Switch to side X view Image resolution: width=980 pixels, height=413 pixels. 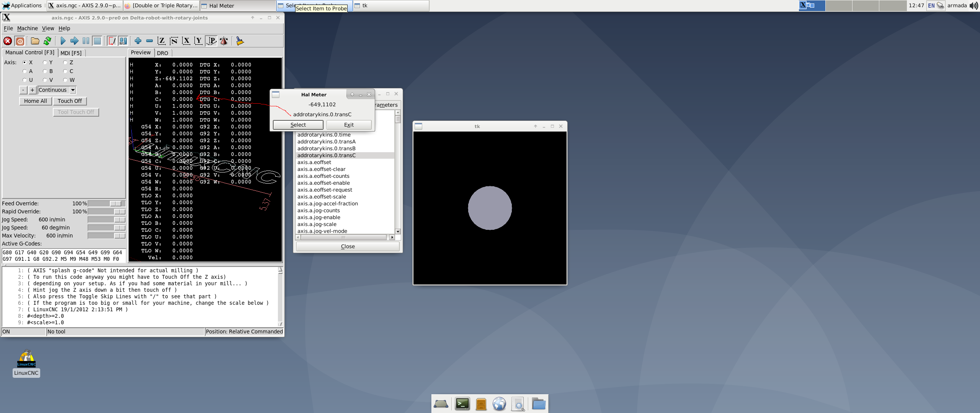click(x=186, y=41)
